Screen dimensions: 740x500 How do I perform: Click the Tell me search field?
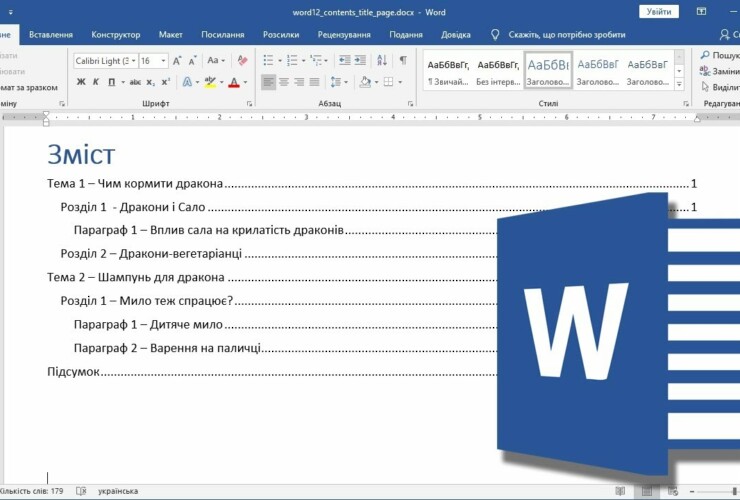[566, 34]
